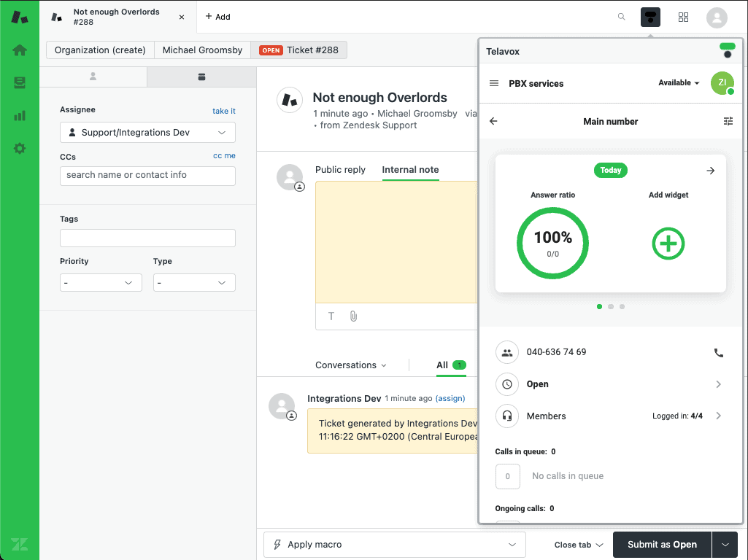Click clock icon beside Open
Image resolution: width=748 pixels, height=560 pixels.
click(507, 384)
